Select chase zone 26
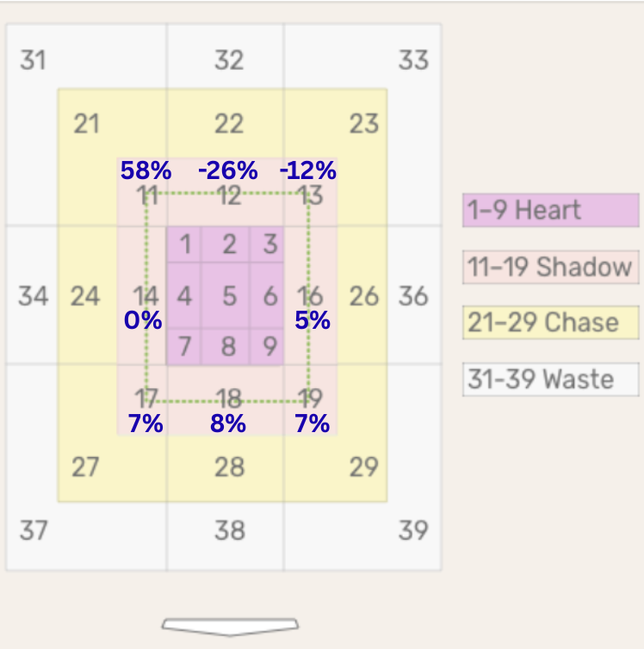Image resolution: width=644 pixels, height=649 pixels. click(362, 295)
